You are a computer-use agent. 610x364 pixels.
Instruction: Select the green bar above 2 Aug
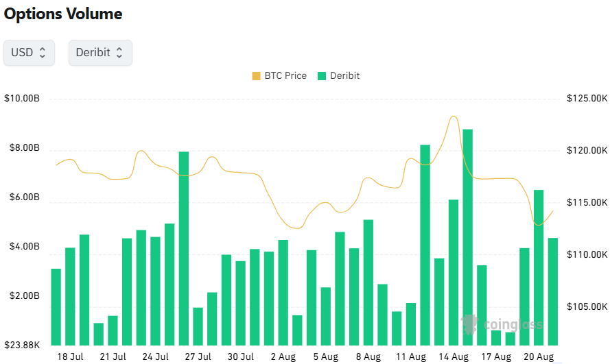point(283,293)
